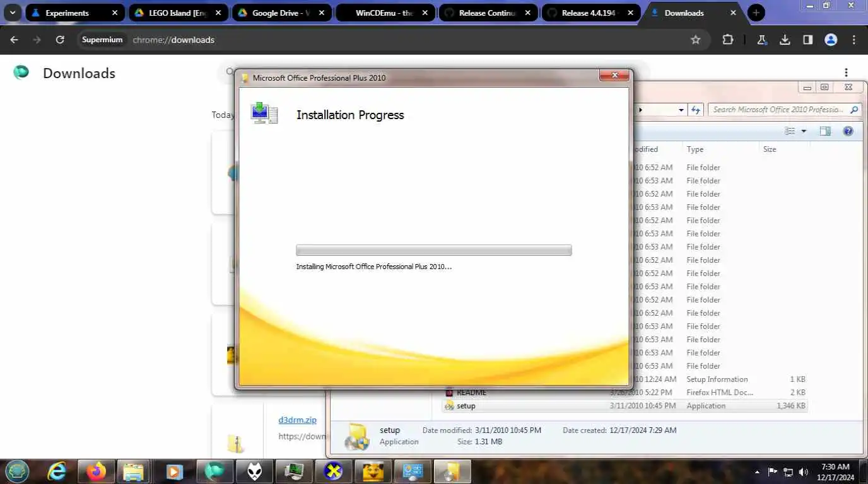Toggle the Explorer preview pane
Image resolution: width=868 pixels, height=484 pixels.
click(825, 131)
